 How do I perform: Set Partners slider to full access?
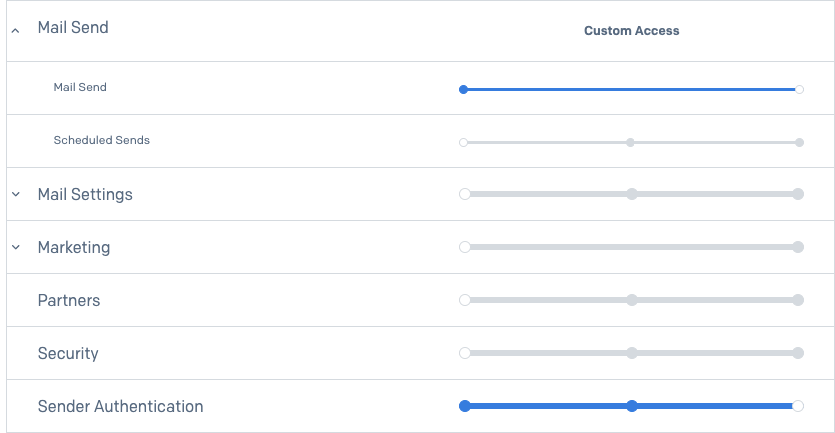tap(798, 300)
